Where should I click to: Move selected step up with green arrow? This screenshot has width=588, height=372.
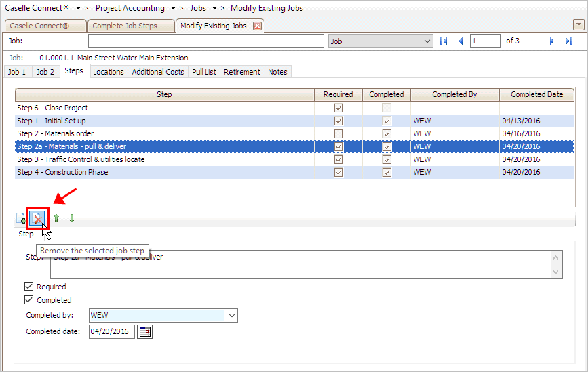[x=56, y=219]
